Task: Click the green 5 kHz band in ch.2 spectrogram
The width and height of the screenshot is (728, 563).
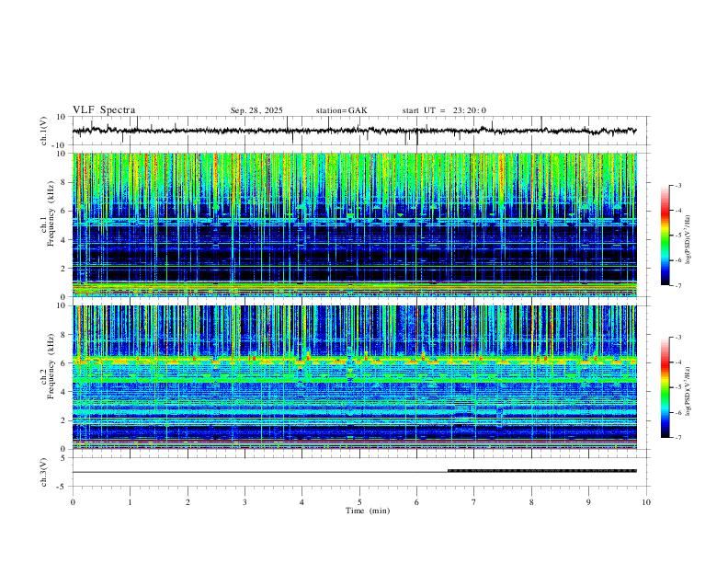Action: 354,380
